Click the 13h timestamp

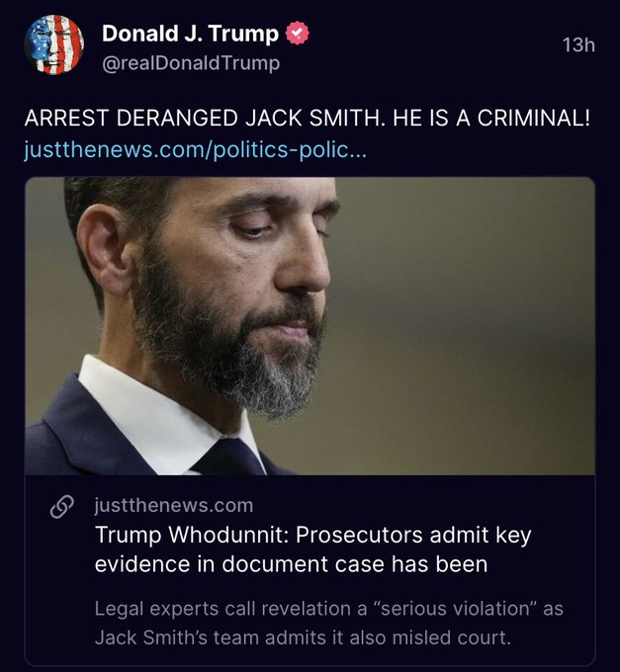(x=578, y=45)
